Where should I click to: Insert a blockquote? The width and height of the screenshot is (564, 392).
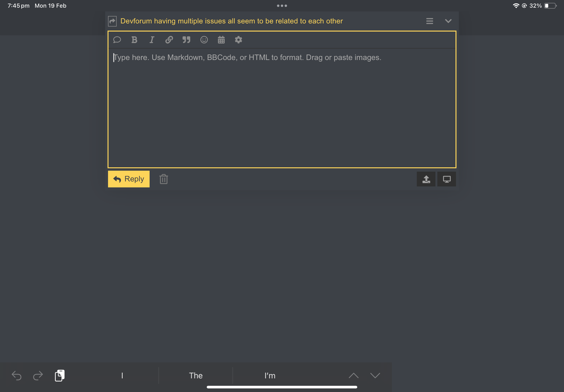(x=186, y=40)
